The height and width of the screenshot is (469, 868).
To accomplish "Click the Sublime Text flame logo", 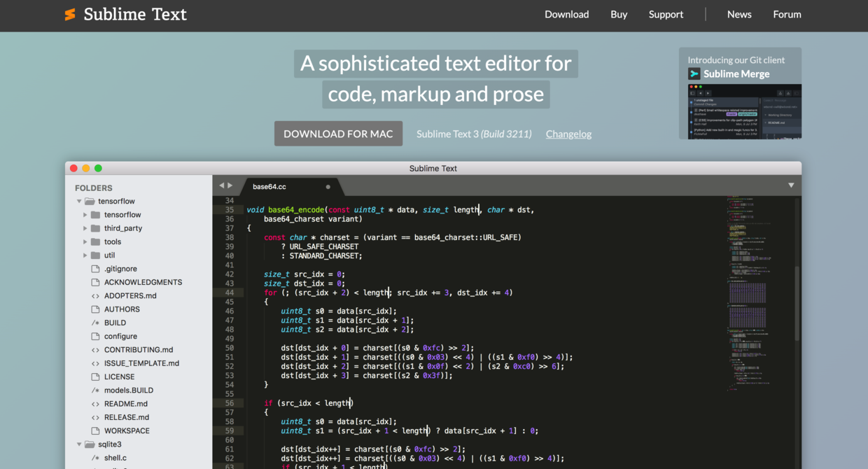I will (x=69, y=14).
